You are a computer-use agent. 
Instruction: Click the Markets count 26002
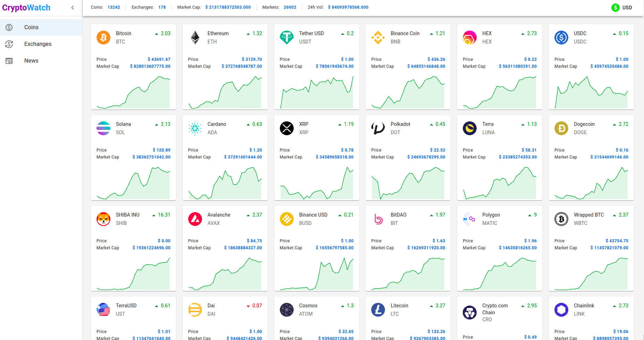pos(290,7)
